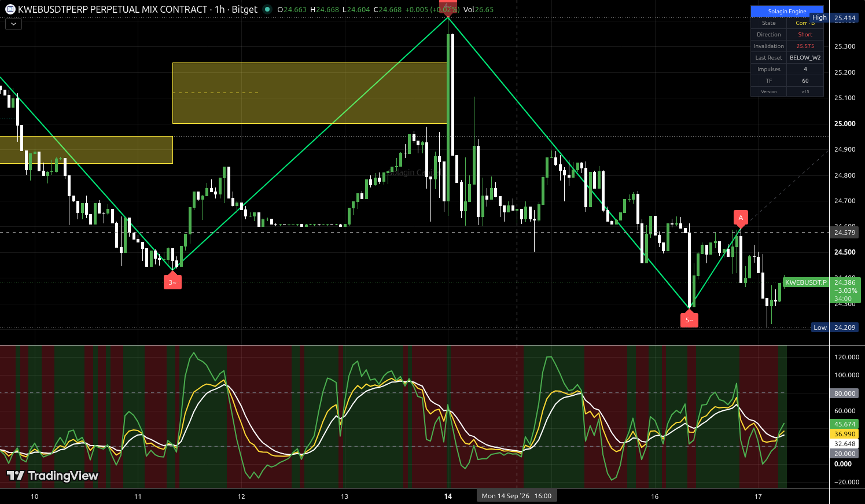Click the green 45.674 indicator value label

point(845,424)
